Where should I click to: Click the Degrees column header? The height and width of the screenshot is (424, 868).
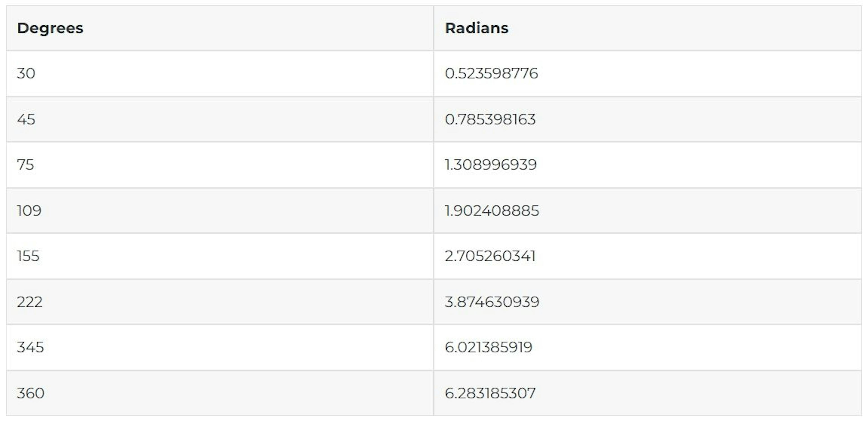point(50,28)
